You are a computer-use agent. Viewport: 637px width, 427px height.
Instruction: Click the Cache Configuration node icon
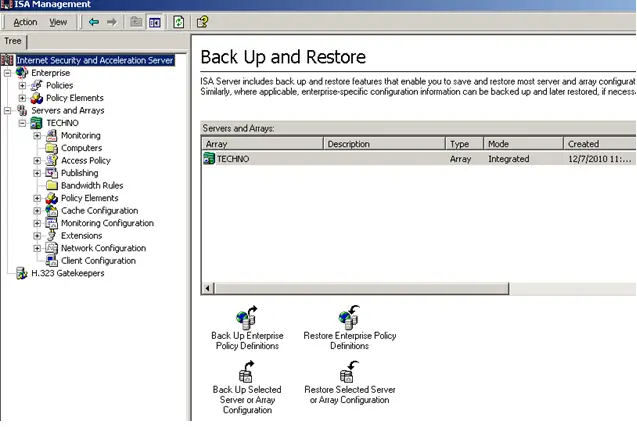coord(52,210)
